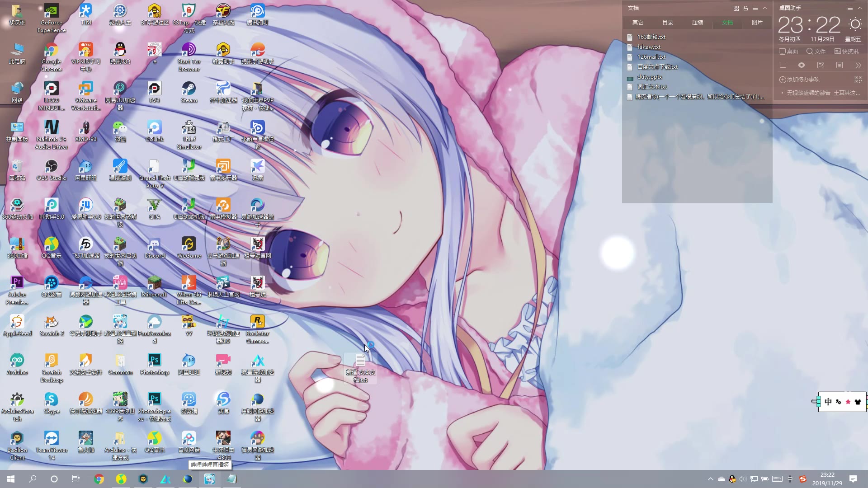Viewport: 868px width, 488px height.
Task: Click 文件 search button in 桌面助手
Action: [x=816, y=52]
